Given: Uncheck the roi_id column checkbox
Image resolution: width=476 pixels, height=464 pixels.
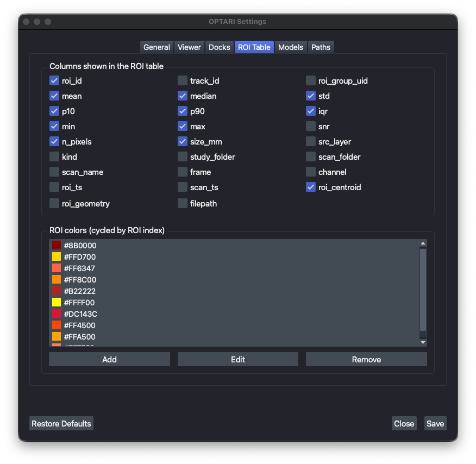Looking at the screenshot, I should [x=54, y=81].
